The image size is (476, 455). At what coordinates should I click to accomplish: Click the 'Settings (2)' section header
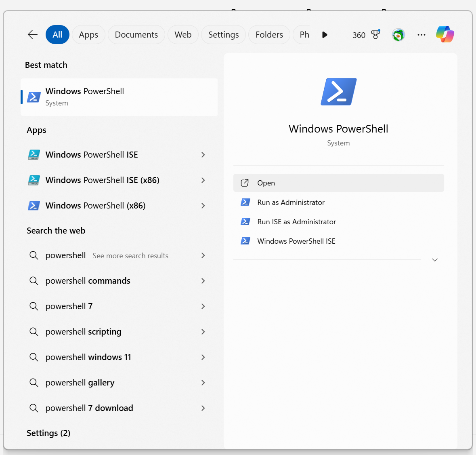point(48,433)
